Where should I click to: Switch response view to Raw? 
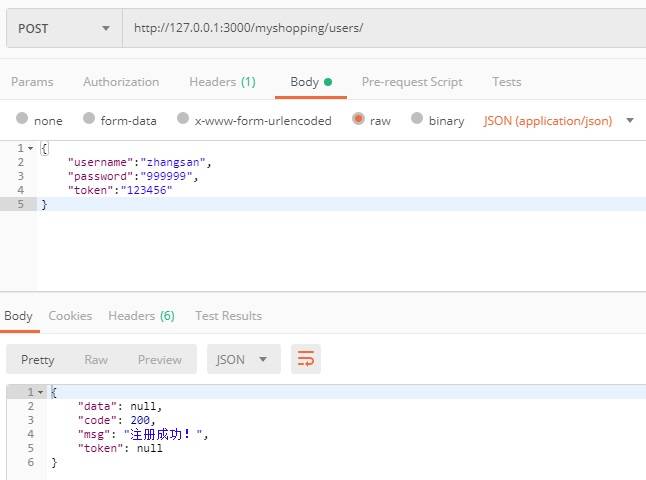96,360
